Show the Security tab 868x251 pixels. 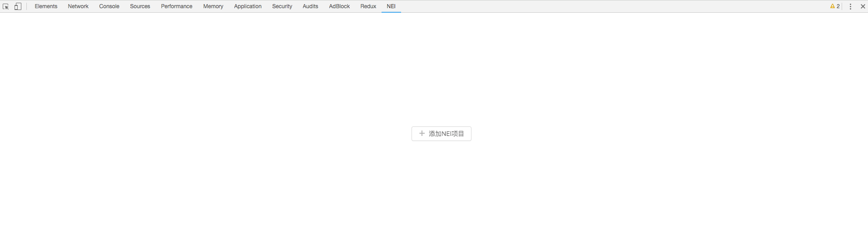(282, 6)
